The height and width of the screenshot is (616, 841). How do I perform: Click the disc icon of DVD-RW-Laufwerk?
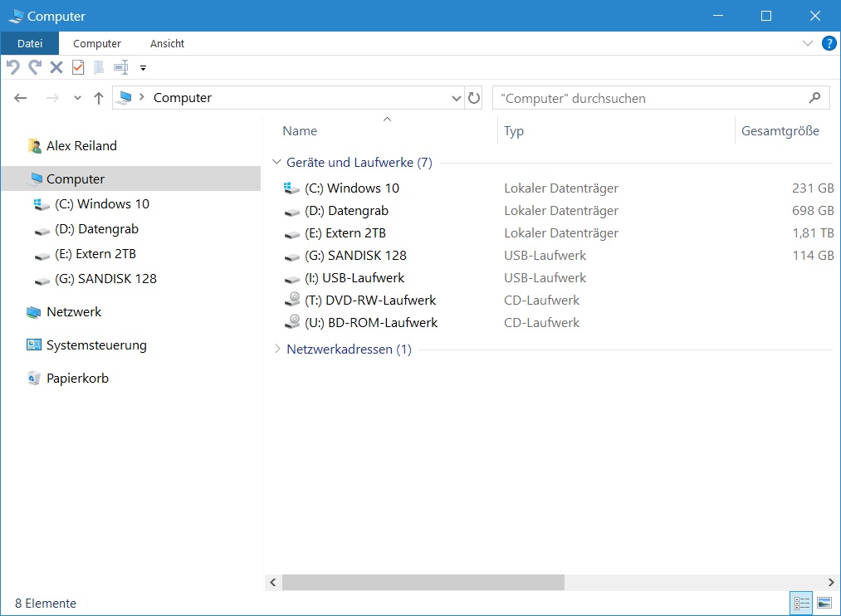[292, 299]
